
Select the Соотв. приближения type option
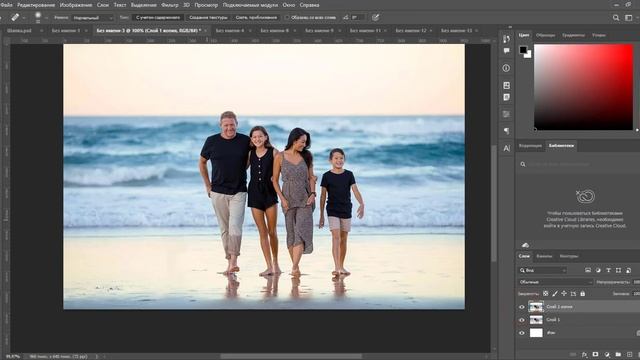pyautogui.click(x=256, y=18)
